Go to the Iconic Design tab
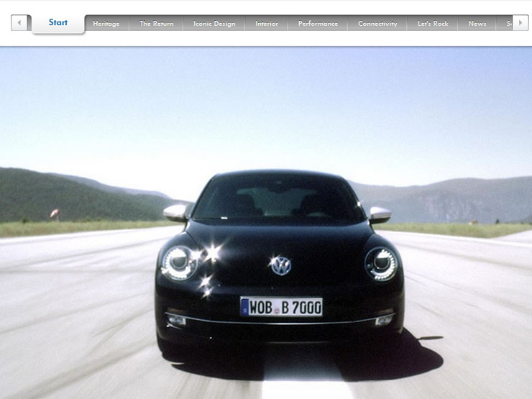The height and width of the screenshot is (399, 532). tap(214, 24)
